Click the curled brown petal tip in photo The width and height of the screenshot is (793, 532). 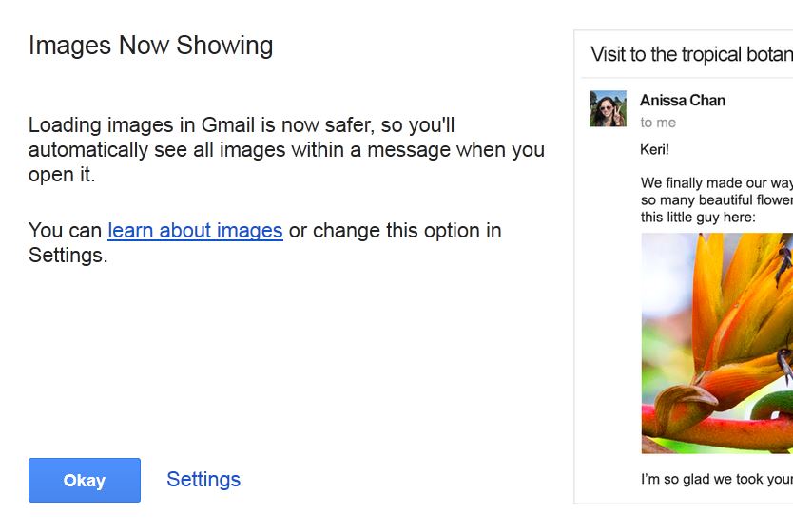[690, 396]
